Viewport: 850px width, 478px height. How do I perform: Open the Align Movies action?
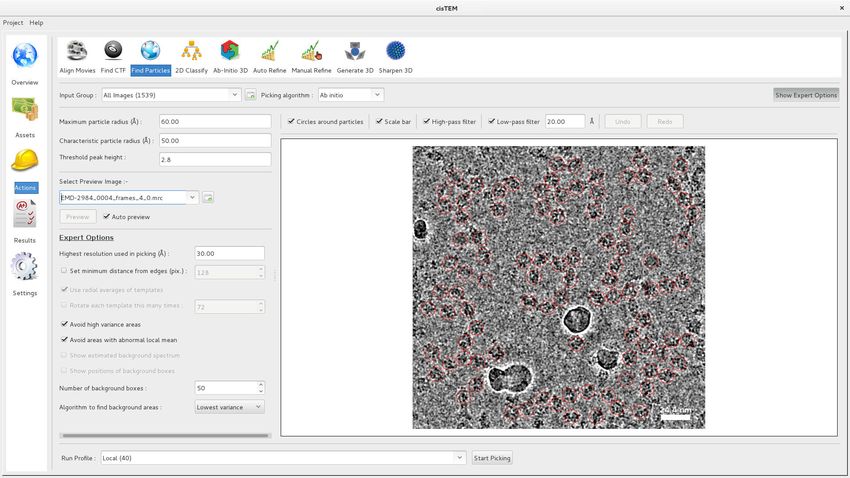tap(77, 57)
